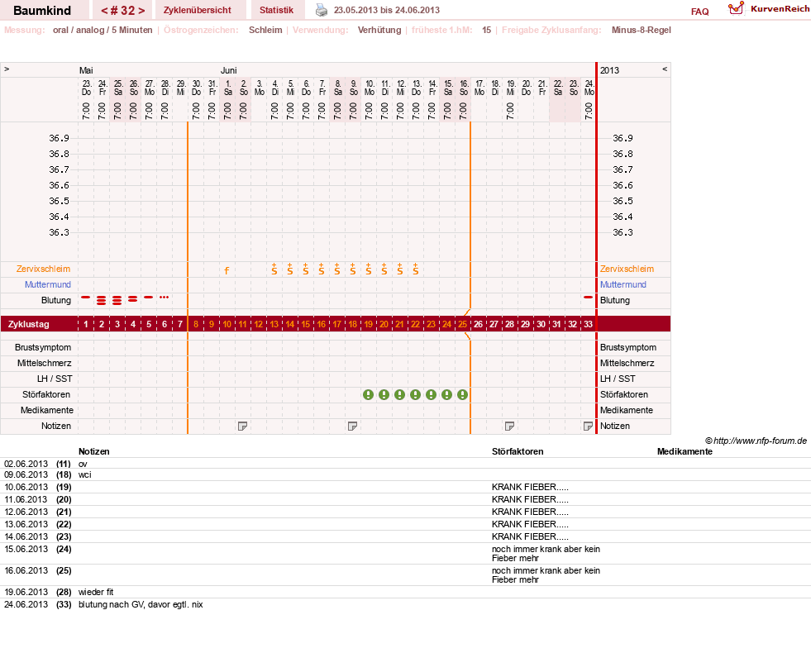Open the Zyklenübersicht tab
The height and width of the screenshot is (672, 811).
[197, 10]
